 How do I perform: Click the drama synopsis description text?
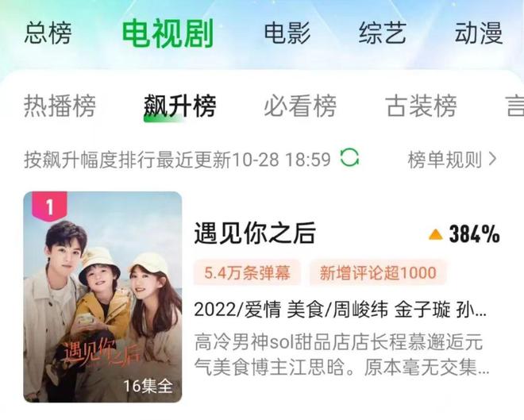click(341, 355)
